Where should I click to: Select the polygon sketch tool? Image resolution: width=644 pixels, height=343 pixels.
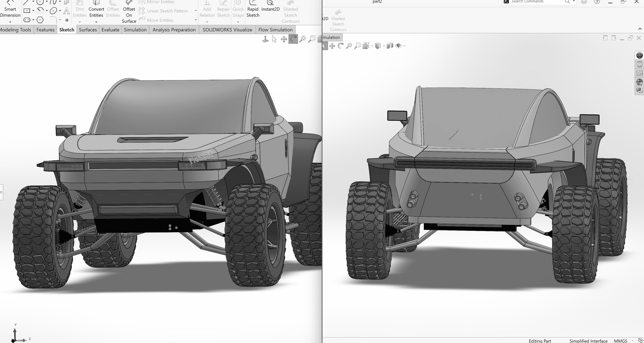click(x=40, y=20)
